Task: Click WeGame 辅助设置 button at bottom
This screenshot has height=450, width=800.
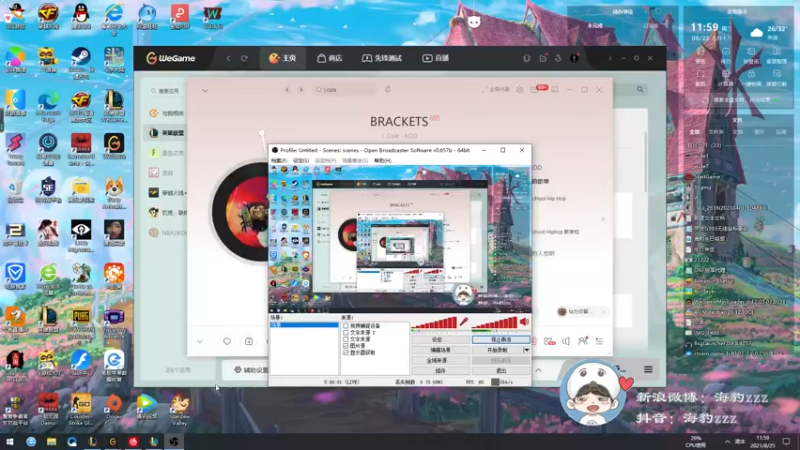Action: (251, 370)
